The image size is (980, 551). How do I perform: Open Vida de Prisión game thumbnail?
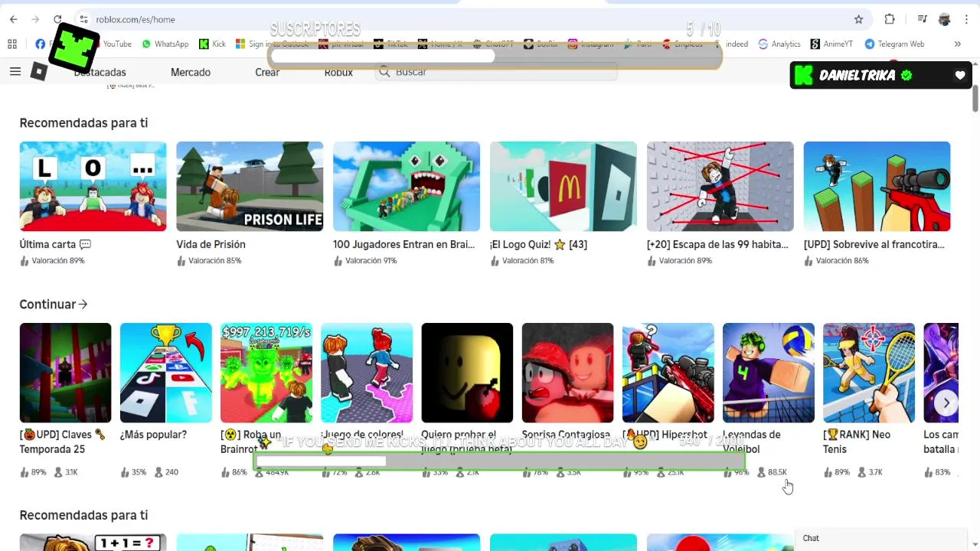pyautogui.click(x=250, y=186)
